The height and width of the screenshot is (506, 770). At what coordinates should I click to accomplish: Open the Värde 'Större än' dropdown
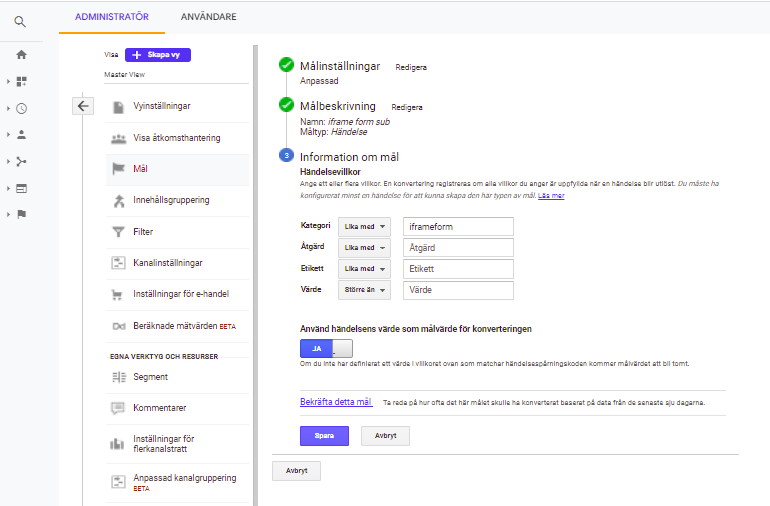pyautogui.click(x=363, y=291)
